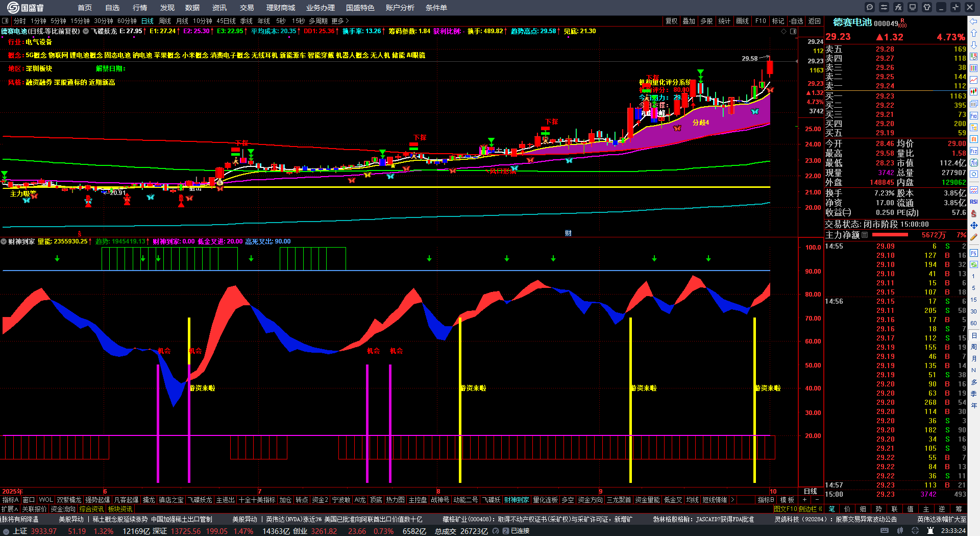This screenshot has width=980, height=536.
Task: Toggle the 统计 statistics button
Action: [724, 21]
